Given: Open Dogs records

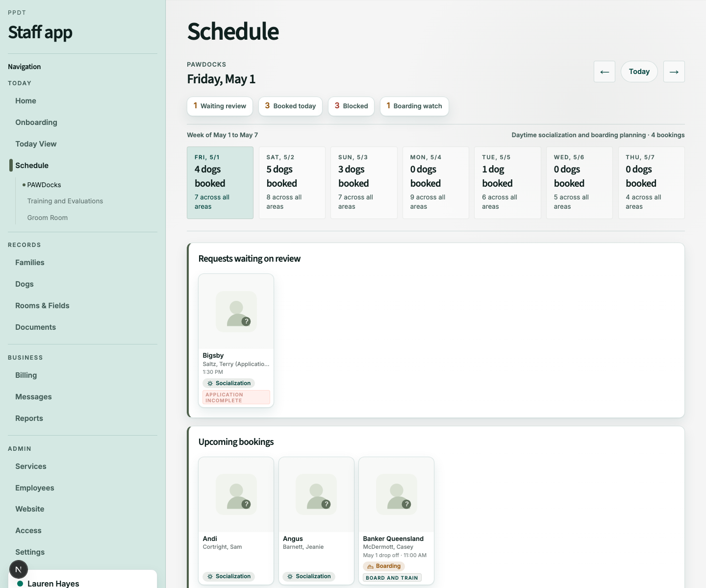Looking at the screenshot, I should coord(25,284).
